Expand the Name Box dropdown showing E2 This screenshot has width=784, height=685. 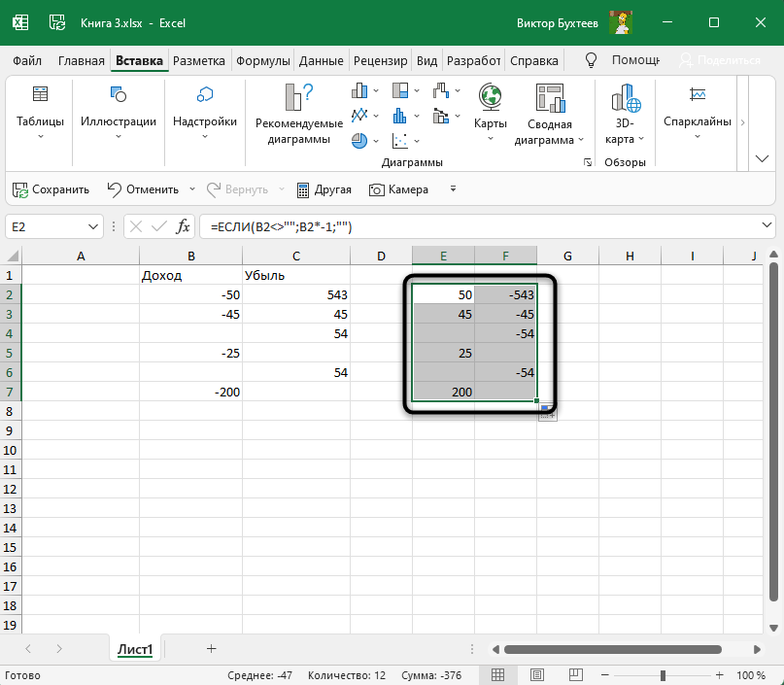click(x=94, y=226)
